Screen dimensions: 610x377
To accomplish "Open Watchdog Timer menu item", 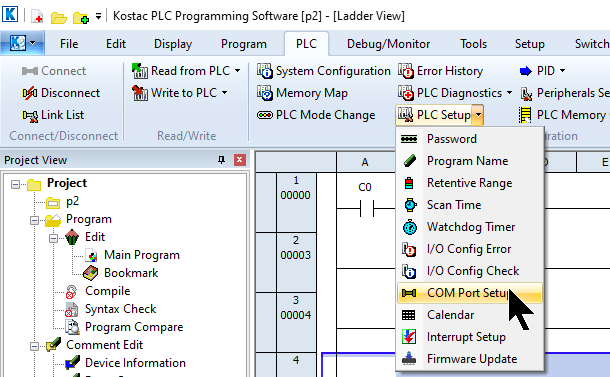I will pyautogui.click(x=469, y=227).
